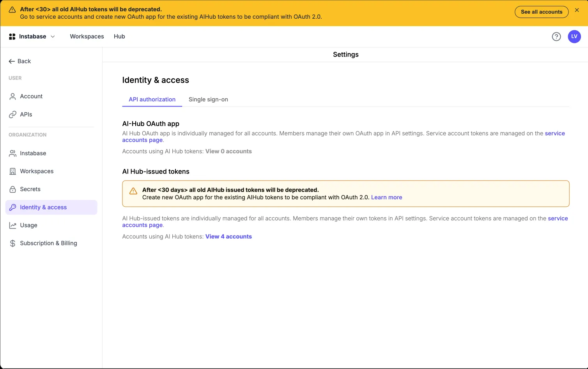Select Usage in the sidebar
Viewport: 588px width, 369px height.
pyautogui.click(x=51, y=225)
